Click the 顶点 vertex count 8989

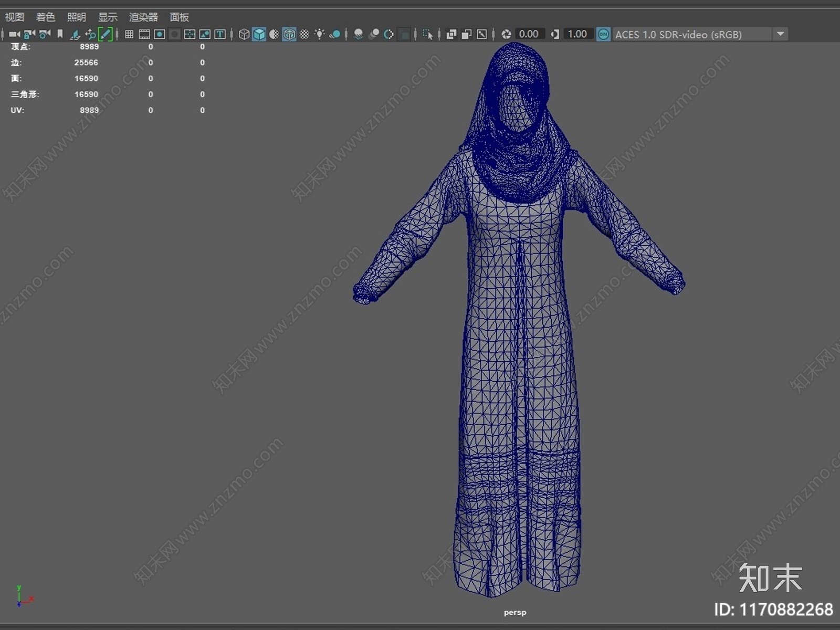(x=89, y=47)
